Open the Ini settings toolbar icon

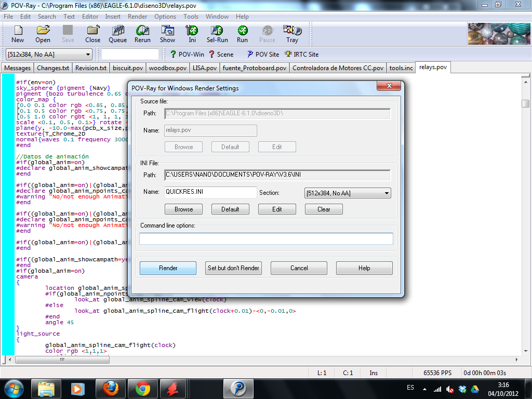click(192, 34)
